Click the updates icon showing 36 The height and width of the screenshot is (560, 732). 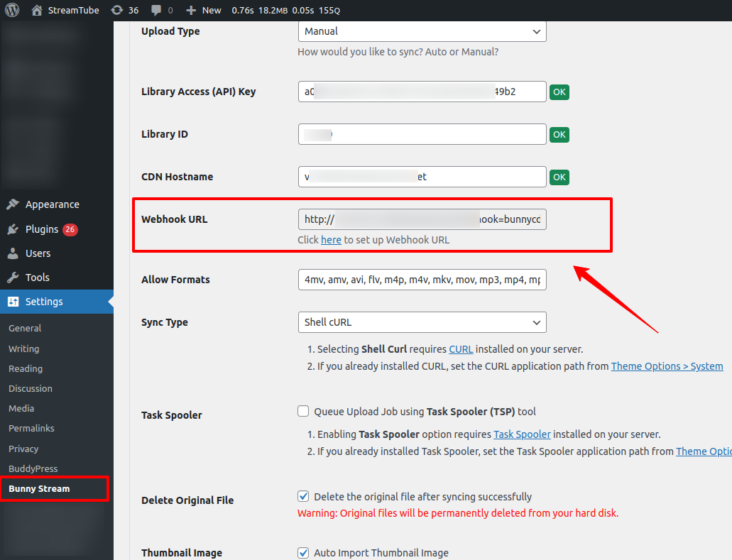[x=116, y=10]
